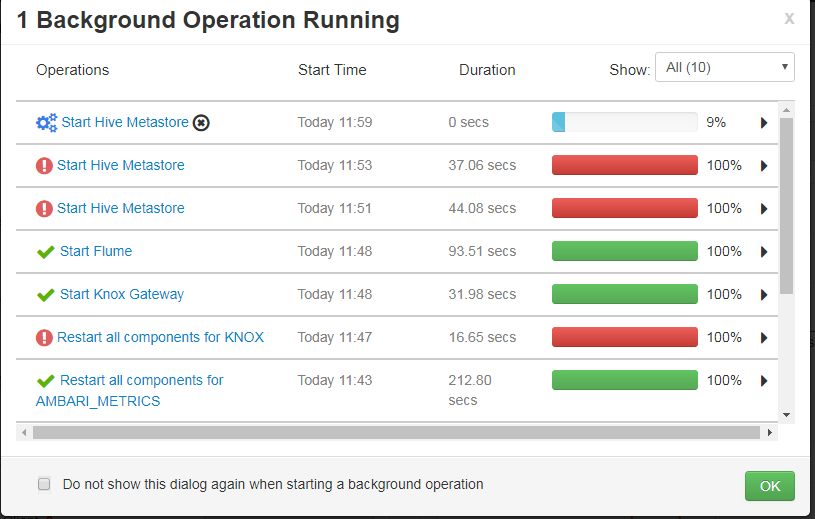Click the gears icon of the running operation
Screen dimensions: 815x519
[x=46, y=123]
